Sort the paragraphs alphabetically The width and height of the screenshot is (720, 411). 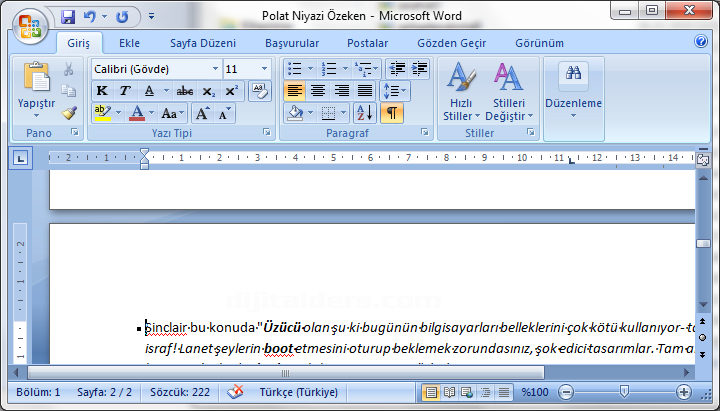click(365, 113)
